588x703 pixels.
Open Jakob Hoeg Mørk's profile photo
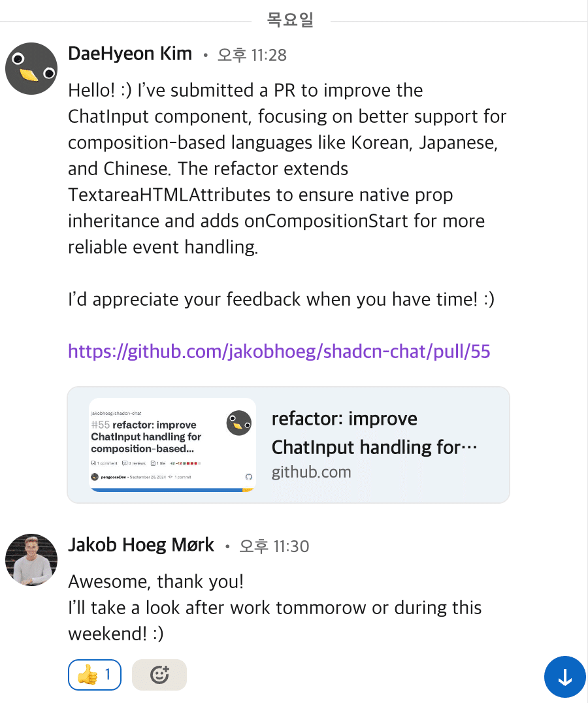point(31,560)
